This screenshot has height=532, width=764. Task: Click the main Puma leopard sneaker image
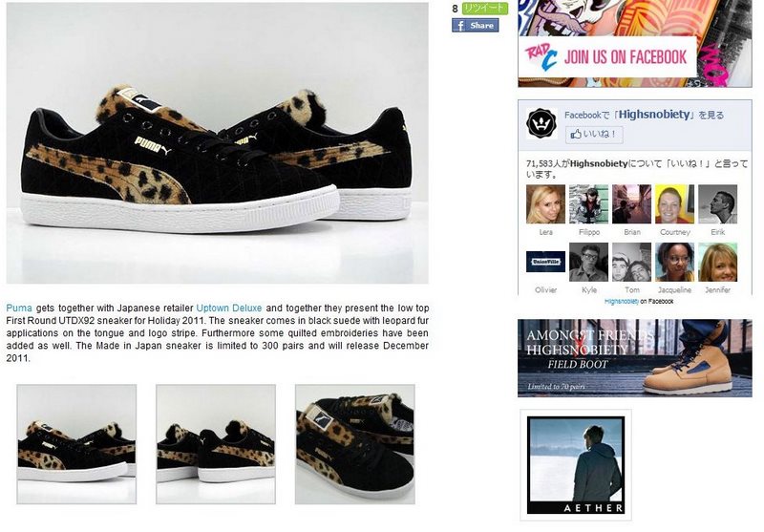point(218,142)
